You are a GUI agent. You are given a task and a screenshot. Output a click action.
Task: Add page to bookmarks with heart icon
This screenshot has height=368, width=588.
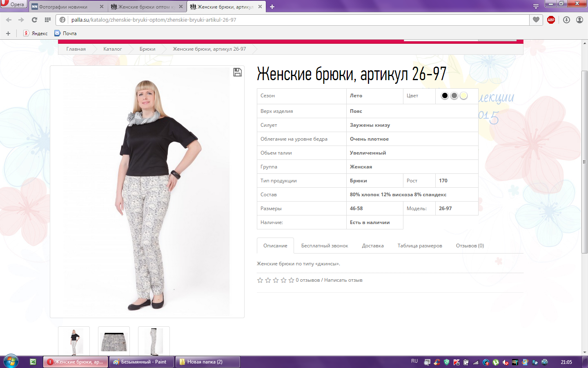pos(536,20)
